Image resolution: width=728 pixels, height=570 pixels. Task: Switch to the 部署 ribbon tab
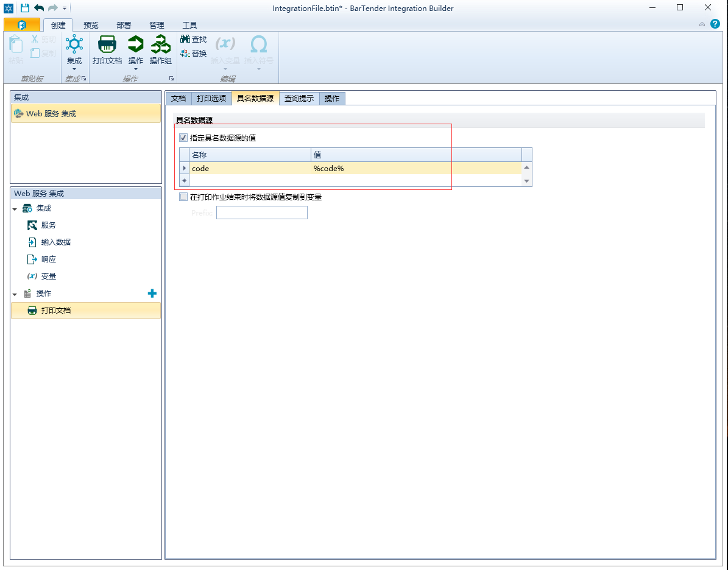click(x=124, y=26)
